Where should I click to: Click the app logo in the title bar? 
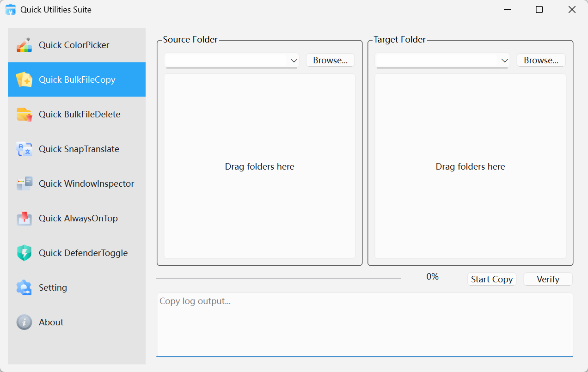click(10, 9)
